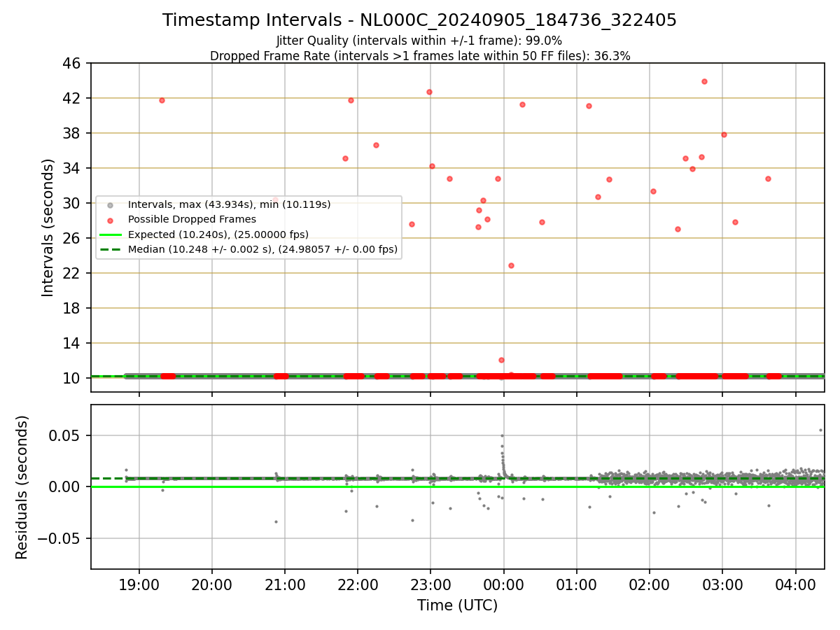Click the residual point near −0.034 around 20:50
The width and height of the screenshot is (840, 630).
[276, 521]
